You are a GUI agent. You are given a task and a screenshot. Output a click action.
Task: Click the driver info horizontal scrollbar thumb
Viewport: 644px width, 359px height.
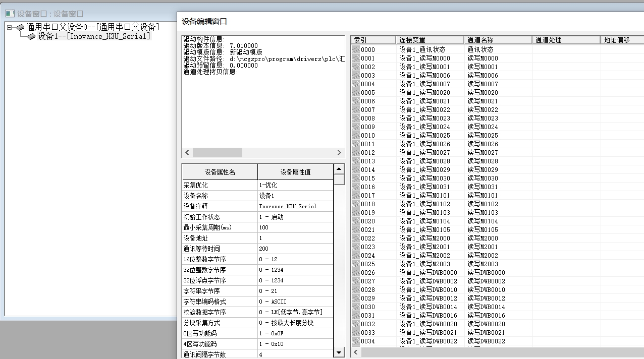(x=217, y=152)
